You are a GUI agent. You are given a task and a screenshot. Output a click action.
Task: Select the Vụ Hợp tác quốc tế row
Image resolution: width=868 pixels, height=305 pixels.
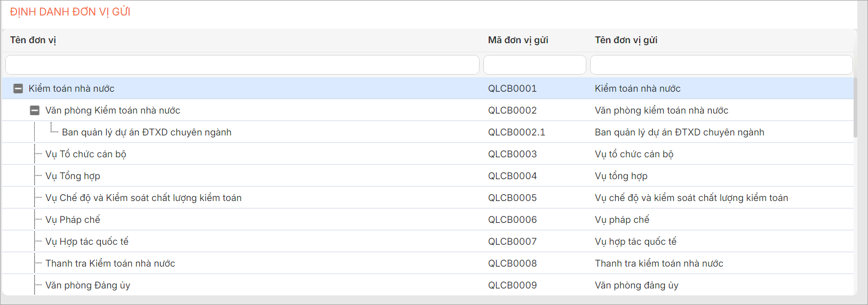pyautogui.click(x=87, y=242)
